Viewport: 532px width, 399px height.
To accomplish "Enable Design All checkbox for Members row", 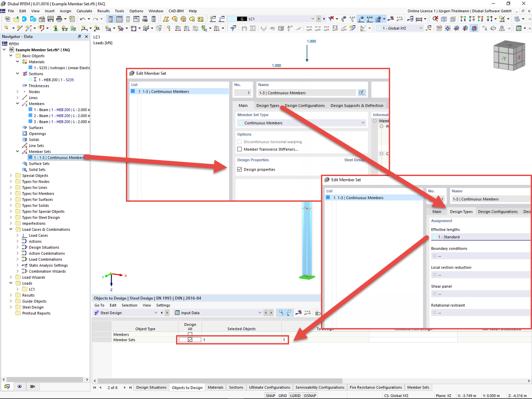I will (190, 333).
